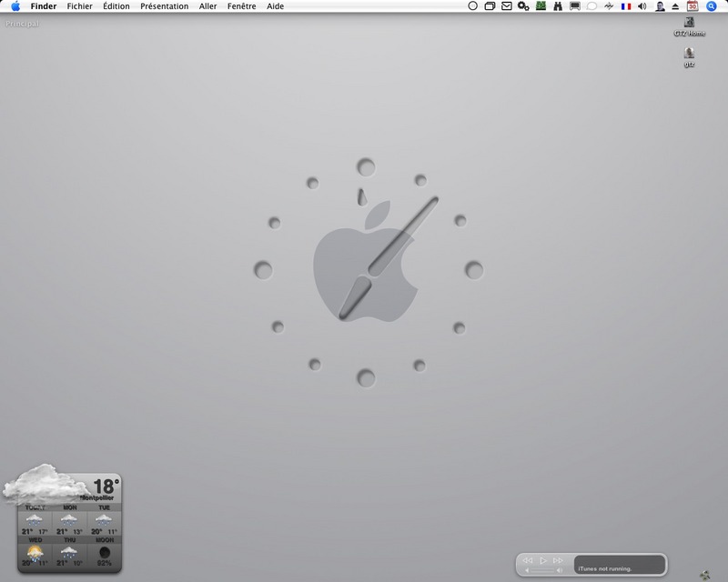Open the Apple menu
The width and height of the screenshot is (728, 582).
tap(15, 6)
